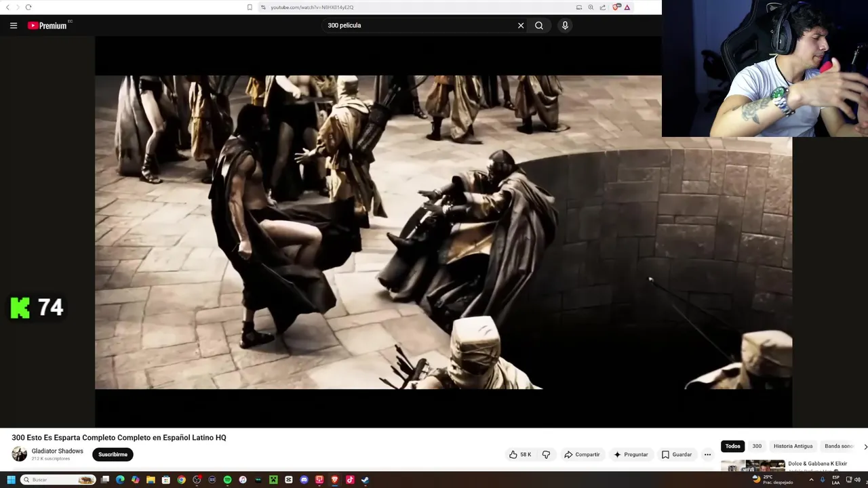
Task: Open TikTok from taskbar
Action: pos(350,480)
